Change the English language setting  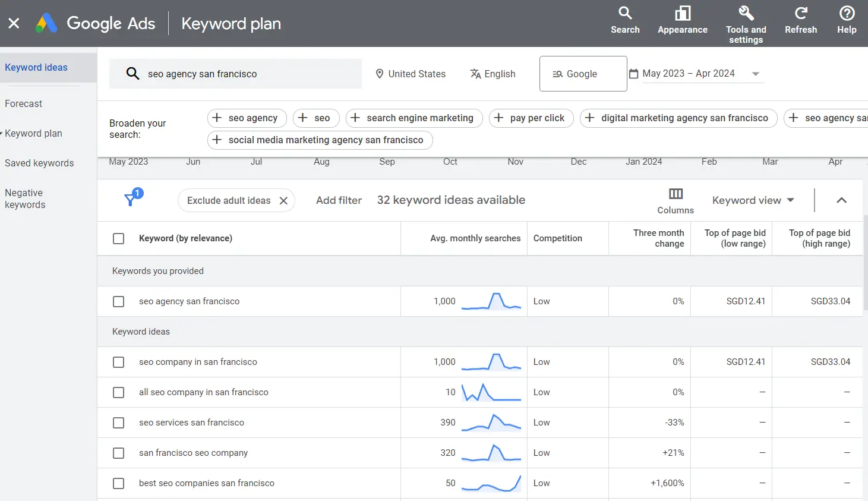pos(493,74)
